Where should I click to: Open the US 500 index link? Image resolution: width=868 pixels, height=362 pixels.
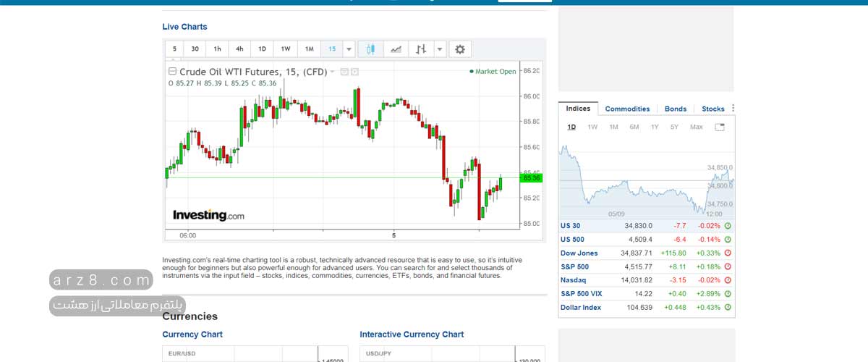click(x=572, y=240)
